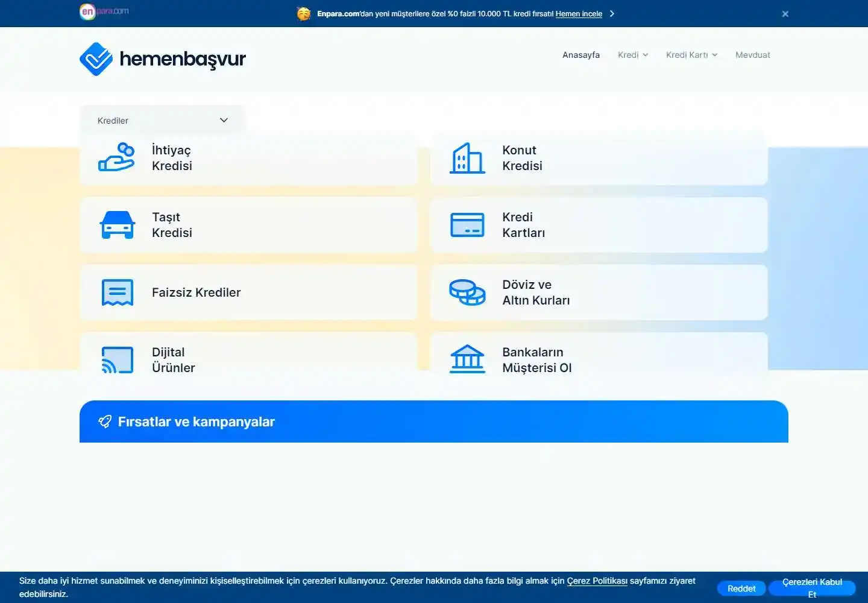The height and width of the screenshot is (603, 868).
Task: Click the Taşıt Kredisi car icon
Action: 118,225
